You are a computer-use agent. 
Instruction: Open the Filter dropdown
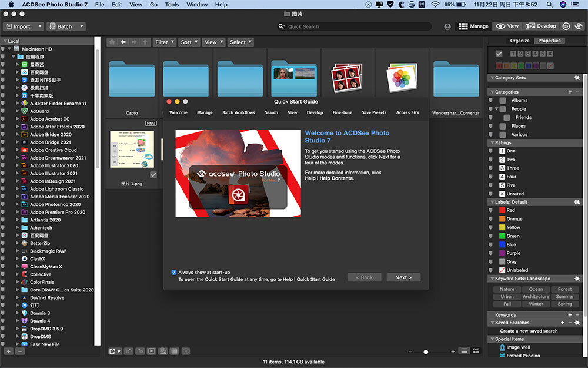coord(165,42)
